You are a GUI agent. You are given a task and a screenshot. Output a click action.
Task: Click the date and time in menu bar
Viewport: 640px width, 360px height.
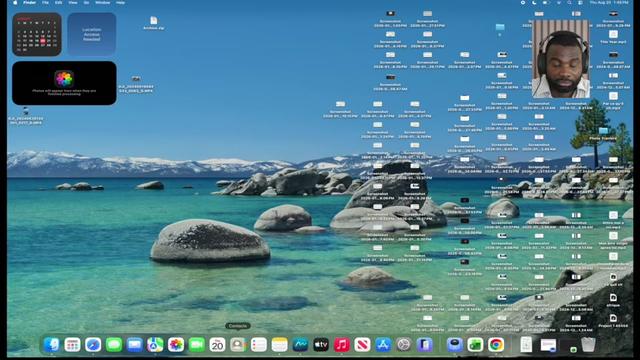pyautogui.click(x=609, y=2)
